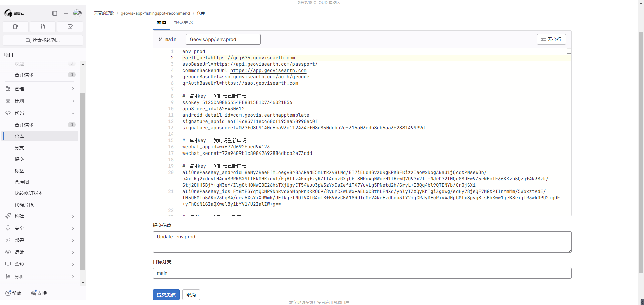Screen dimensions: 644x305
Task: Click the geovis-app-fishingspot-recommend breadcrumb link
Action: pyautogui.click(x=155, y=13)
